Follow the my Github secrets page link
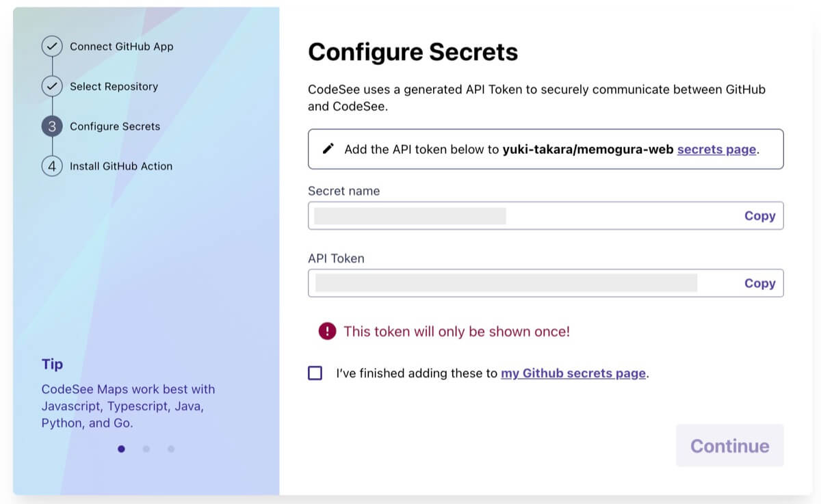The image size is (821, 504). pyautogui.click(x=573, y=373)
